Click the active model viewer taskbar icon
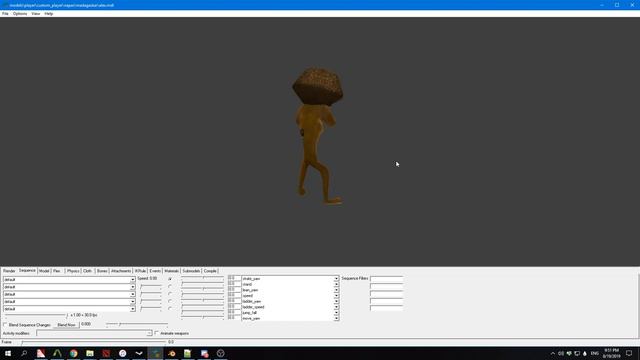The width and height of the screenshot is (640, 360). 155,353
